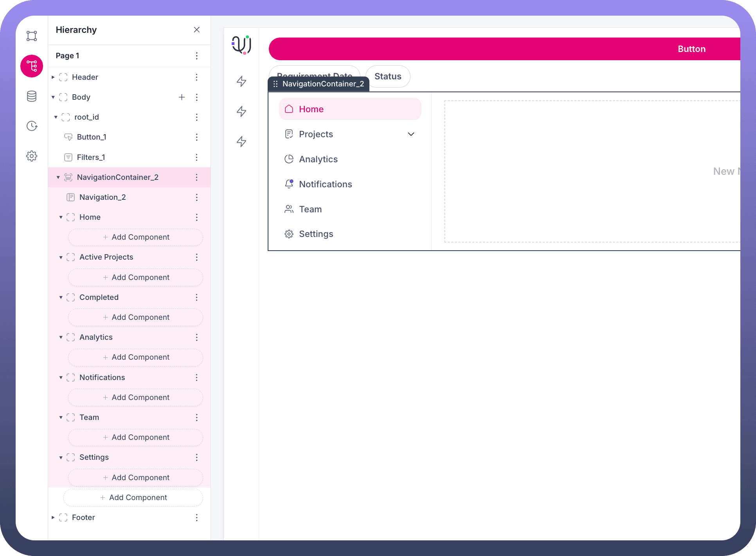The width and height of the screenshot is (756, 556).
Task: Expand the Header tree node
Action: [53, 77]
